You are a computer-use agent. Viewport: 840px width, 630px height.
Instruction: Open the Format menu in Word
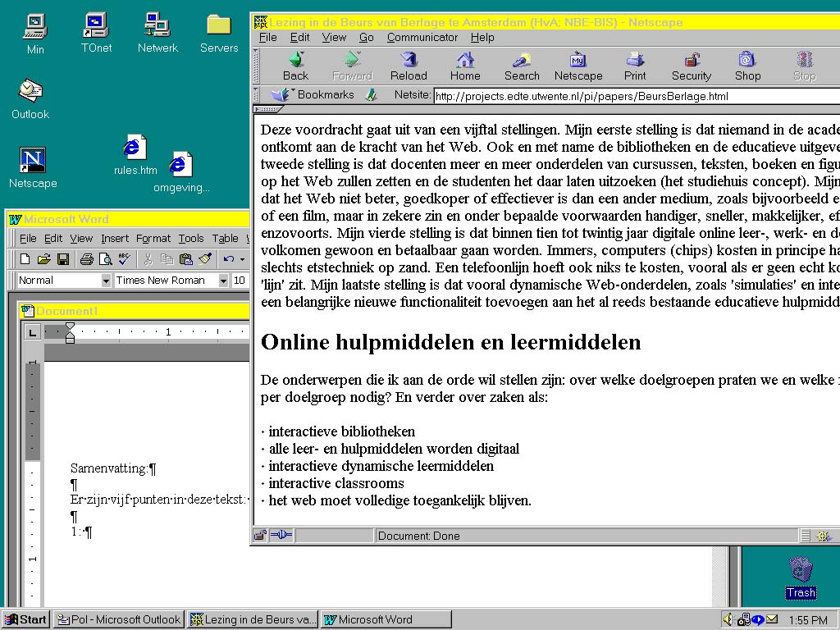(x=153, y=239)
